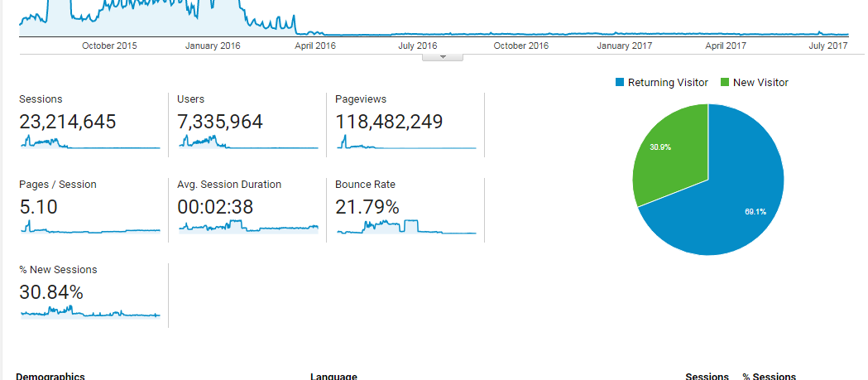The image size is (868, 380).
Task: Click the Avg. Session Duration sparkline
Action: pyautogui.click(x=247, y=228)
